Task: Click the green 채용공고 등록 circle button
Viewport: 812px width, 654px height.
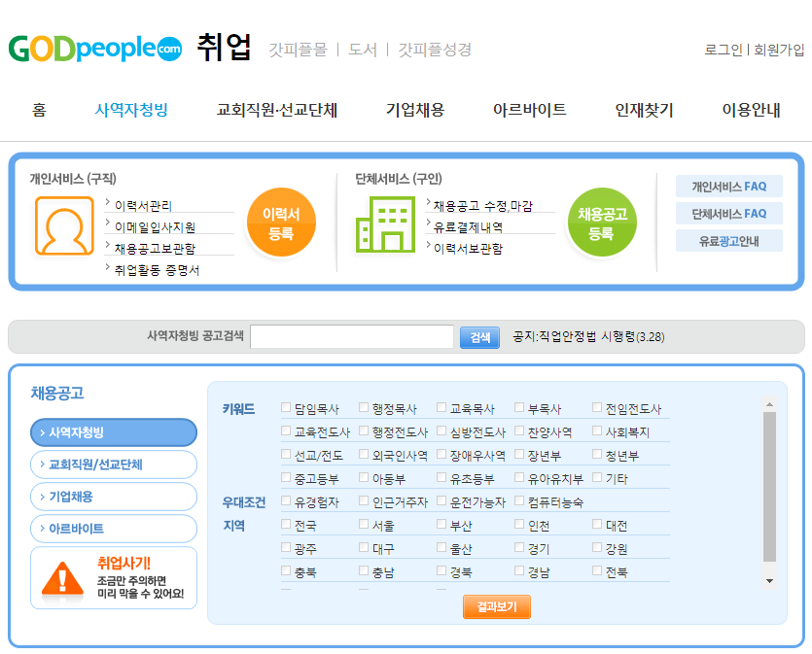Action: pyautogui.click(x=602, y=223)
